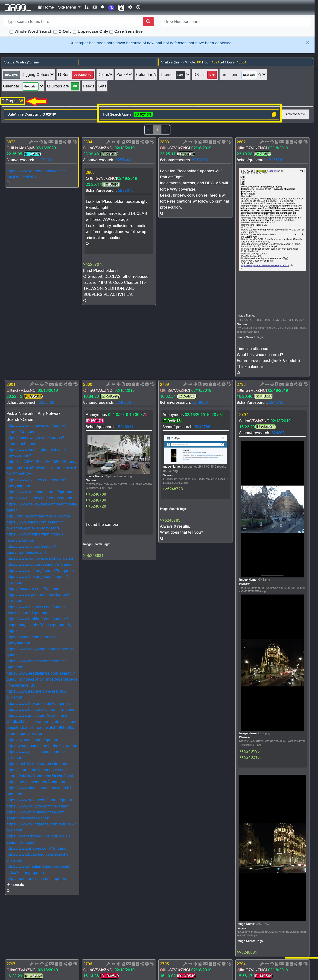Check the Q Only checkbox

55,32
